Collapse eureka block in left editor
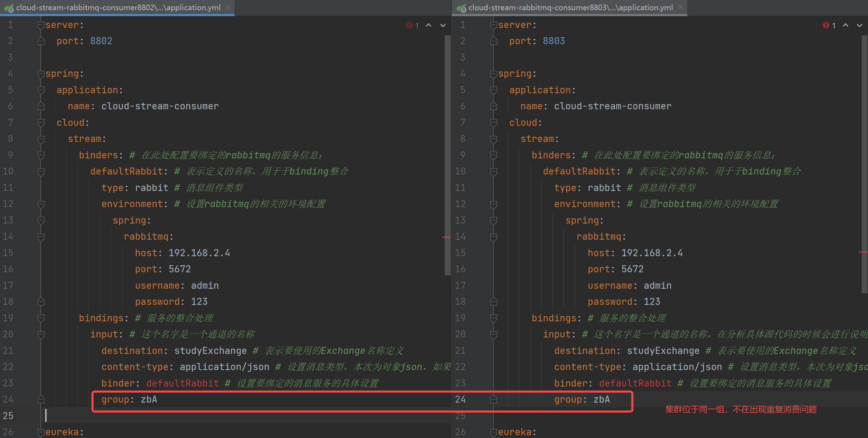 click(41, 432)
